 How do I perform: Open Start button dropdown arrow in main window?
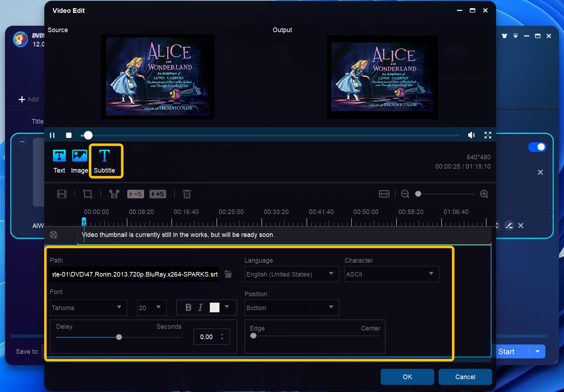pos(538,351)
